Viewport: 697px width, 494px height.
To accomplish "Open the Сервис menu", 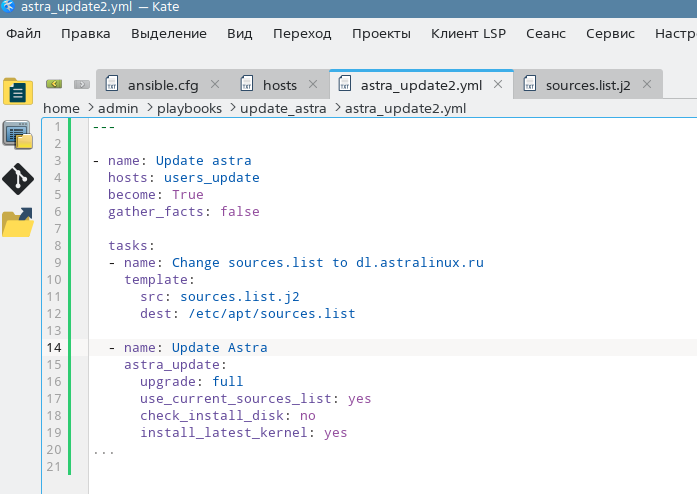I will pyautogui.click(x=610, y=34).
